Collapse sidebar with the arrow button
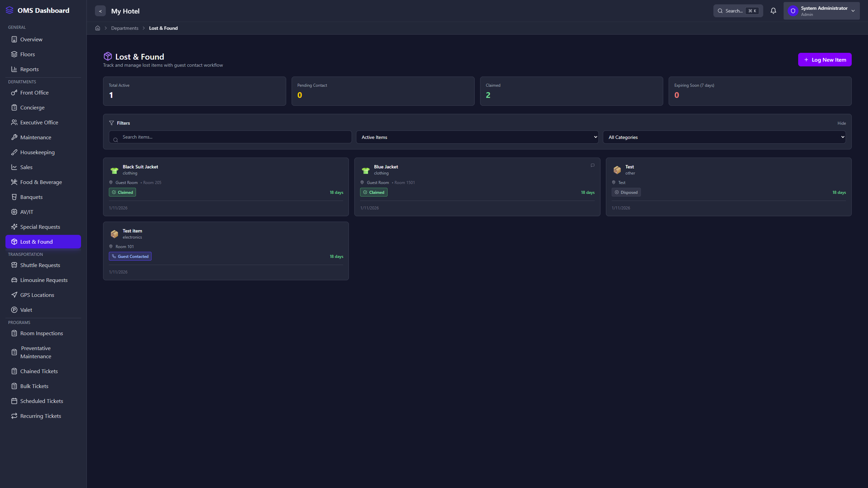 (x=100, y=11)
